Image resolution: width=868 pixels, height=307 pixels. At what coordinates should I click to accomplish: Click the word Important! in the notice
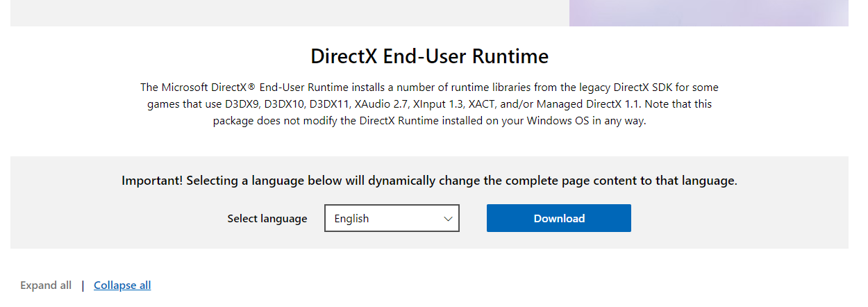[152, 181]
